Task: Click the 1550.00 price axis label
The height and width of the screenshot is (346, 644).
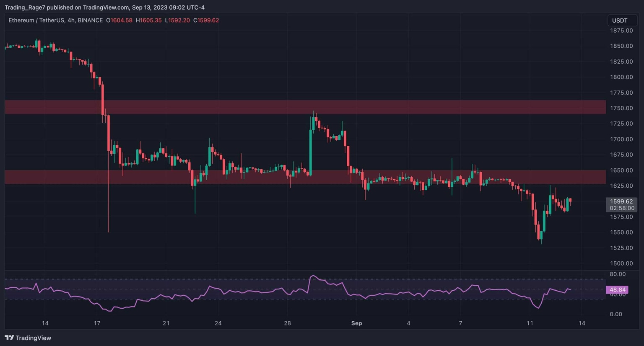Action: [621, 232]
